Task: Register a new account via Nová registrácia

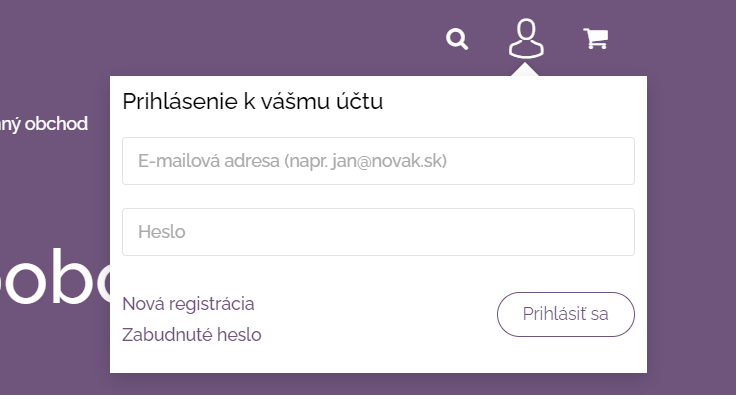Action: pyautogui.click(x=188, y=304)
